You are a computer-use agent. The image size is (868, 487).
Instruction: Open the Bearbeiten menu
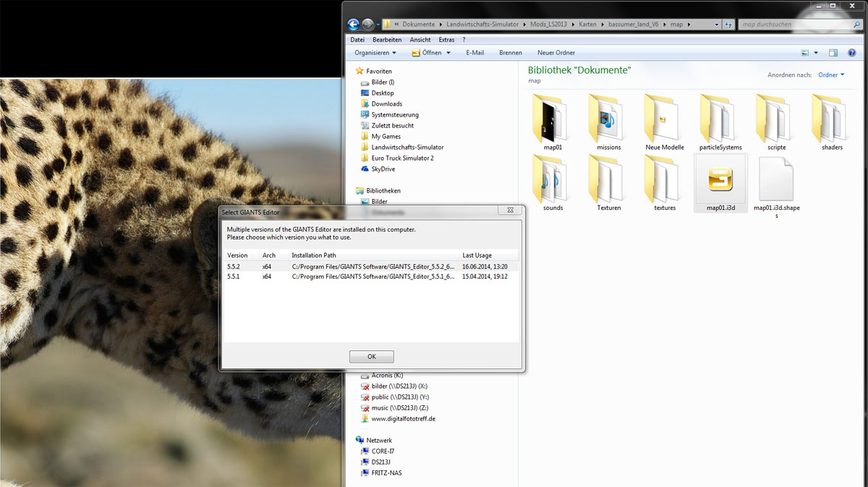387,40
